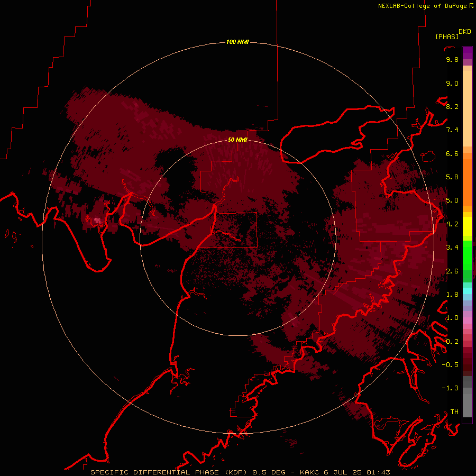Click the KAKC station identifier in the caption
This screenshot has width=476, height=476.
pos(309,472)
